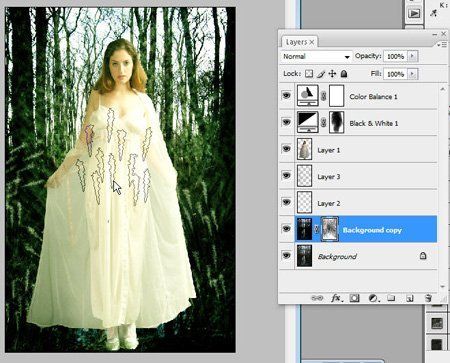The image size is (450, 363).
Task: Select the Layer 3 row name
Action: tap(328, 177)
